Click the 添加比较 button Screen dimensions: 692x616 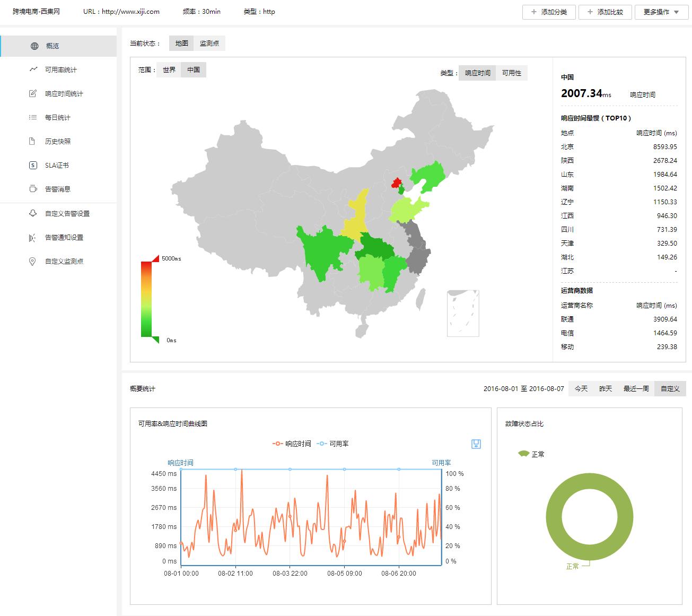coord(605,12)
